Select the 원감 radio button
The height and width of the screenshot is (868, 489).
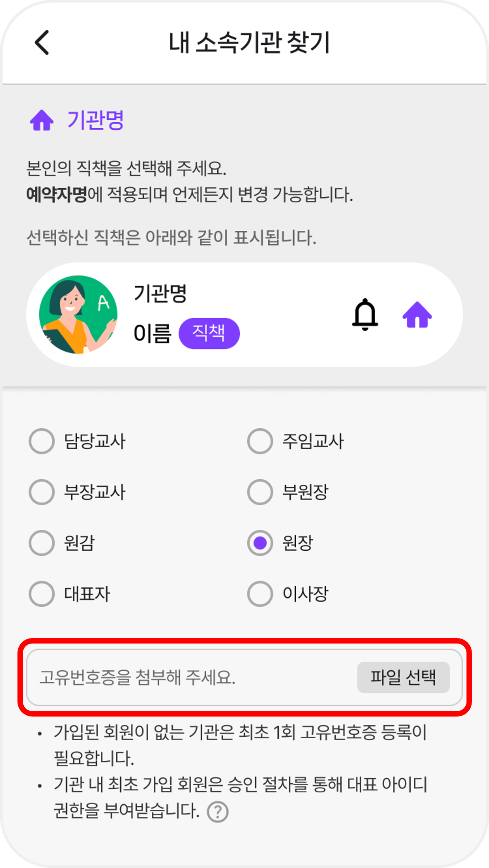coord(42,543)
